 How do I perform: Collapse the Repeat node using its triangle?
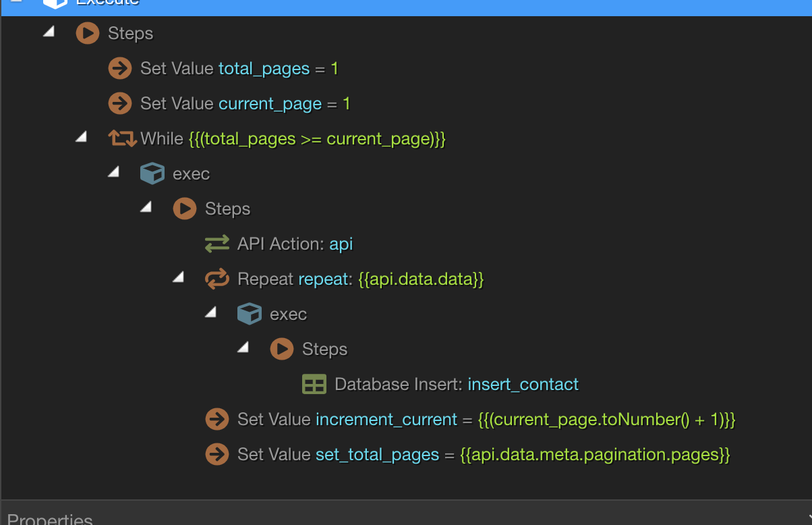pyautogui.click(x=178, y=277)
